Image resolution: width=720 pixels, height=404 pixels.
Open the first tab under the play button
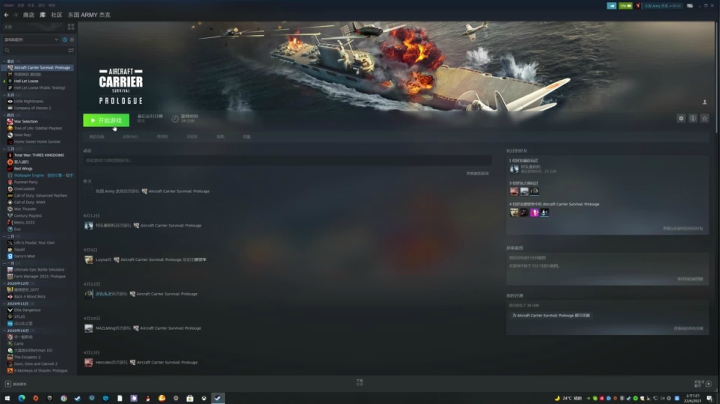[x=96, y=137]
